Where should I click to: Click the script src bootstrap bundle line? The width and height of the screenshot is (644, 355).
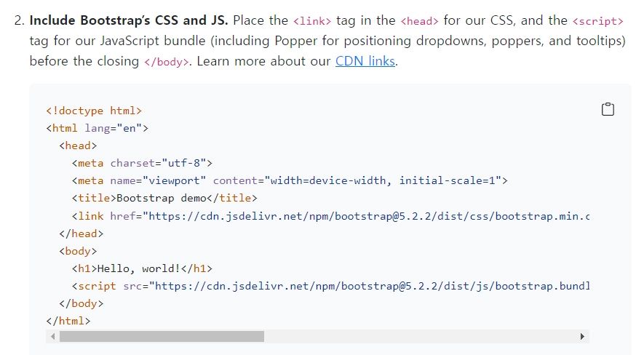pos(330,286)
